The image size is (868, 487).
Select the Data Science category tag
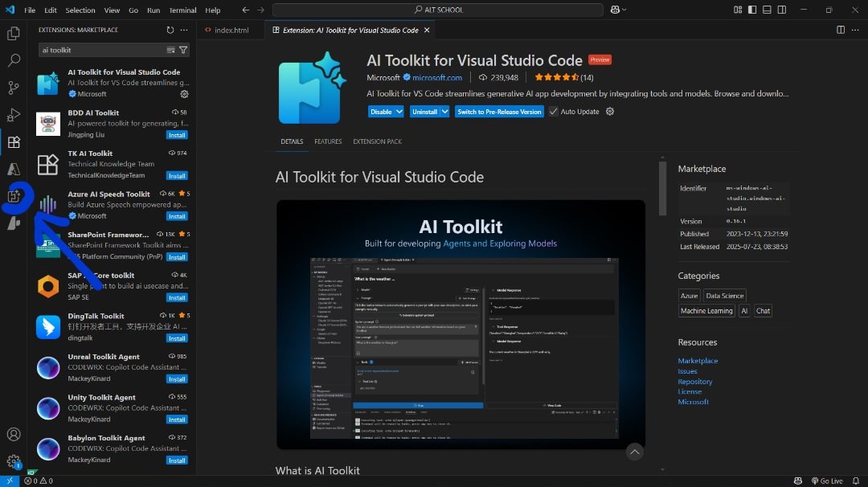(725, 296)
